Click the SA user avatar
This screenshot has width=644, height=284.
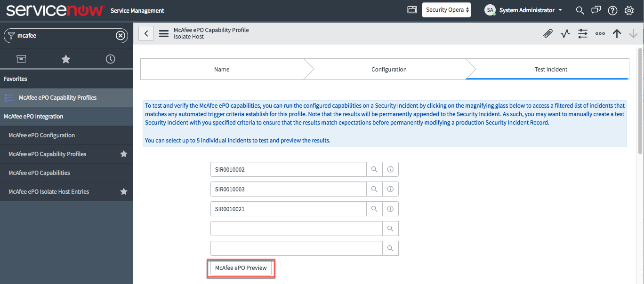pyautogui.click(x=490, y=10)
